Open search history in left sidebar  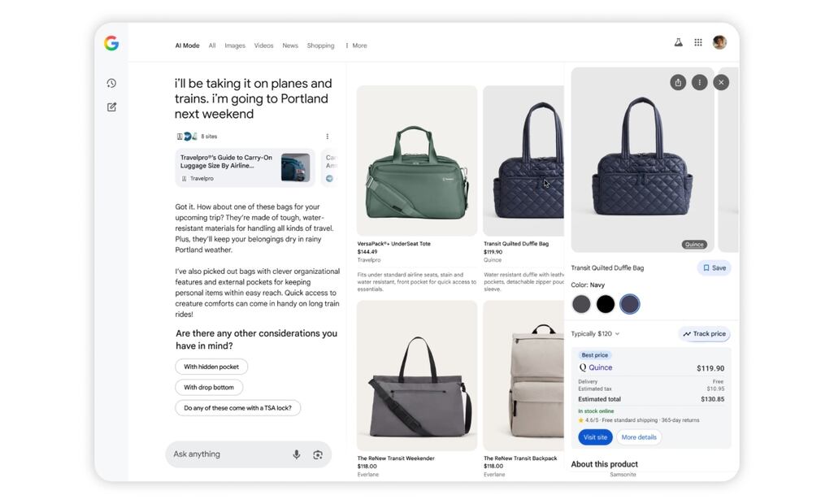coord(111,83)
